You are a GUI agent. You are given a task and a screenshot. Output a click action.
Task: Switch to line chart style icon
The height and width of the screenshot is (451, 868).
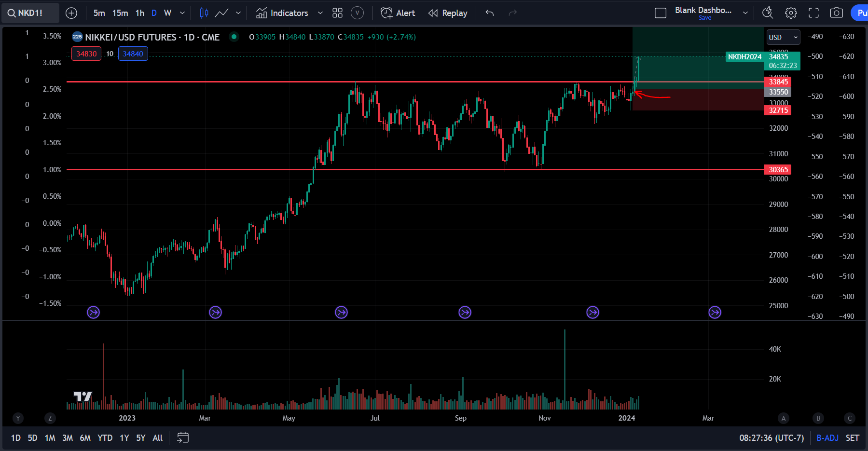pos(222,13)
